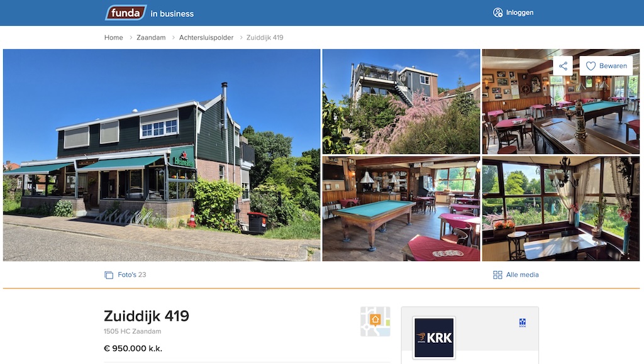Click the grid icon beside Alle media
The image size is (644, 364).
point(497,275)
